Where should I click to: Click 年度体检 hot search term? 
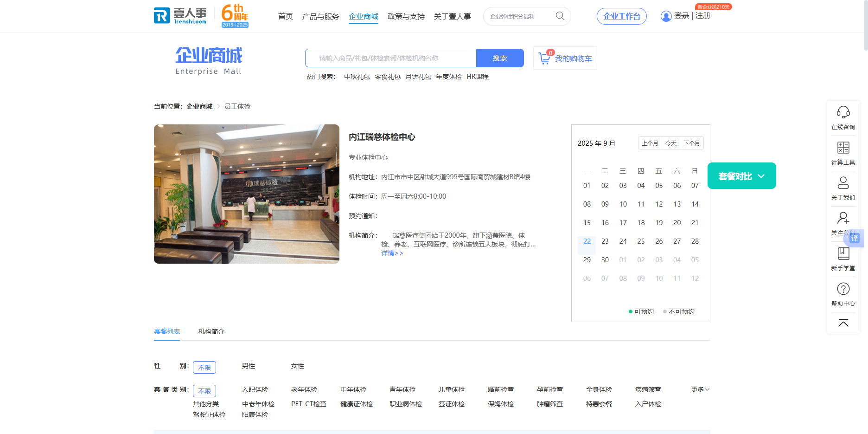tap(449, 77)
